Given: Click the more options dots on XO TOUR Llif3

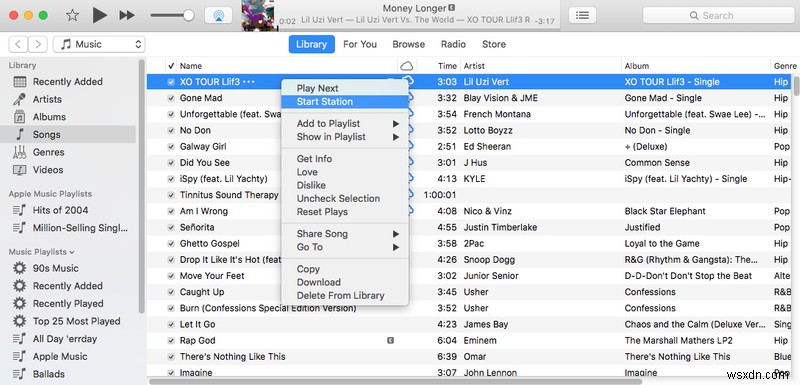Looking at the screenshot, I should 249,82.
